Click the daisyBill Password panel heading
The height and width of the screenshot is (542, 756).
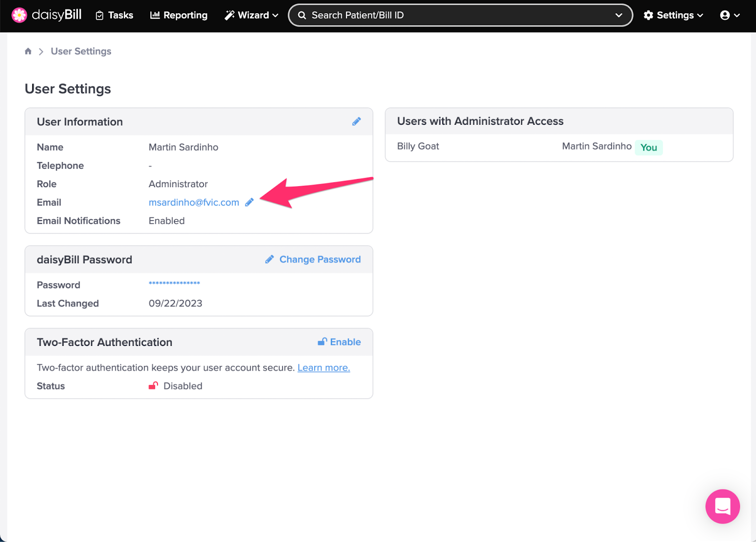point(85,259)
